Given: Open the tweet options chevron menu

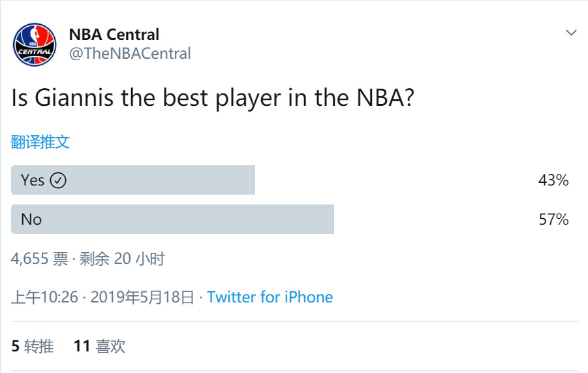Looking at the screenshot, I should tap(571, 33).
